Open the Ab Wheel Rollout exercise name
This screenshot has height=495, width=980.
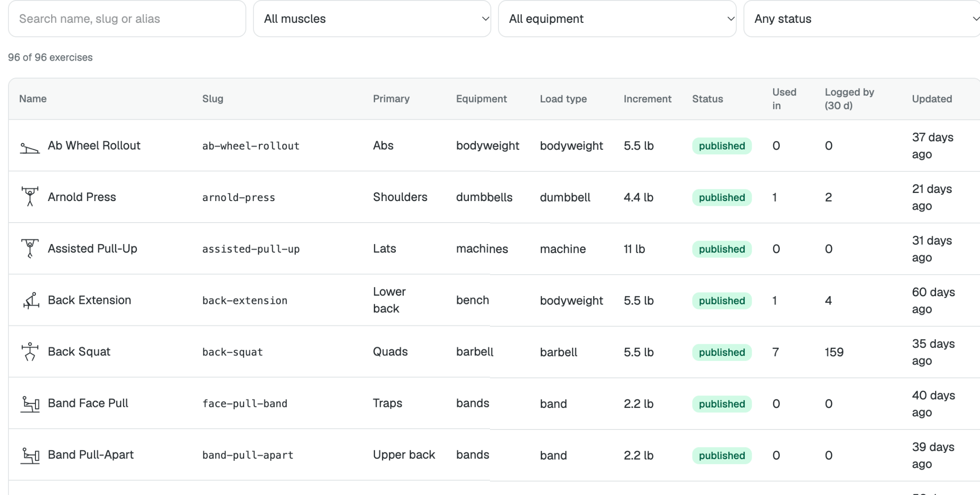pos(94,145)
